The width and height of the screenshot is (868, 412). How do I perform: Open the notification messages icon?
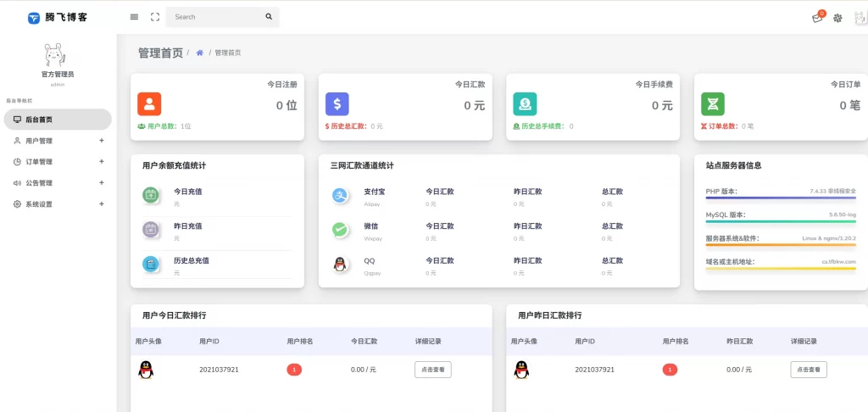(817, 18)
